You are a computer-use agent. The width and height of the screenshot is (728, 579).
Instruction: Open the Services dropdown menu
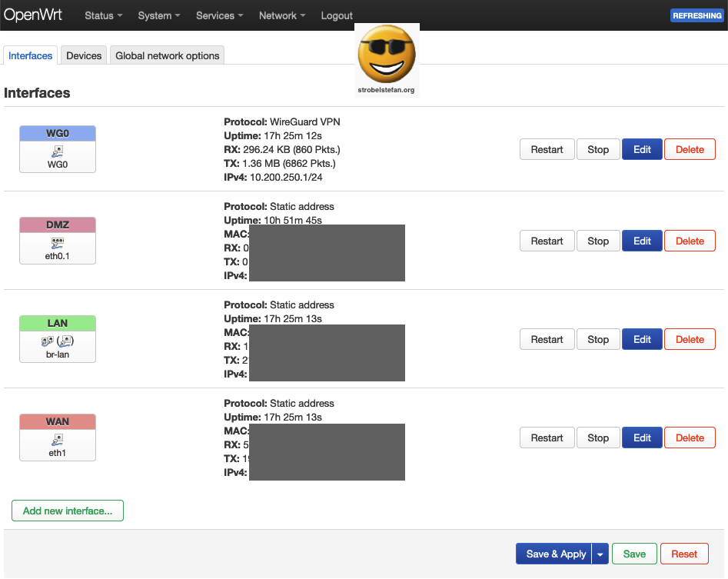219,15
